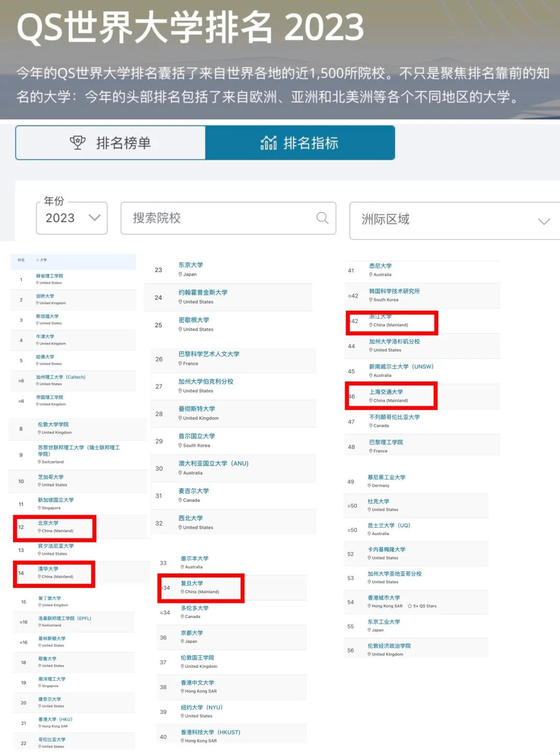Image resolution: width=560 pixels, height=755 pixels.
Task: Open 麻省理工学院 link
Action: [x=49, y=276]
